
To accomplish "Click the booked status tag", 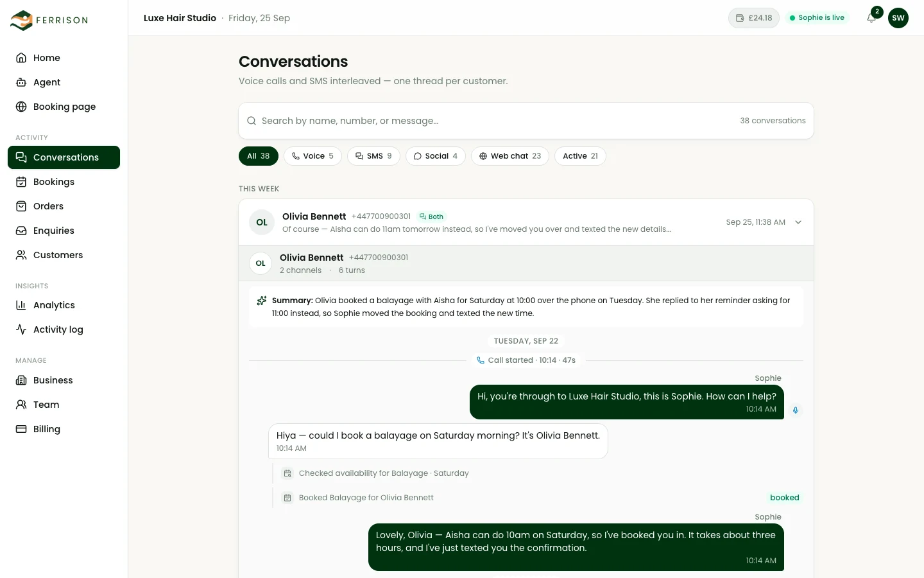I will point(785,498).
